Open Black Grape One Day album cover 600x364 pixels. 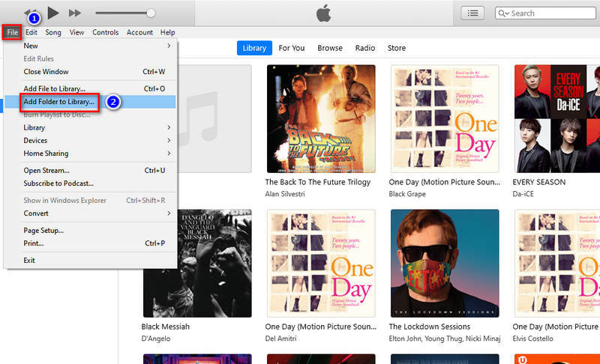click(445, 119)
